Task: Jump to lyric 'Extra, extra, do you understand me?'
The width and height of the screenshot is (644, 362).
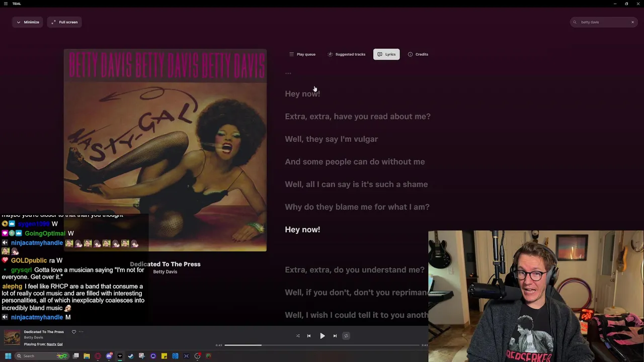Action: click(x=355, y=269)
